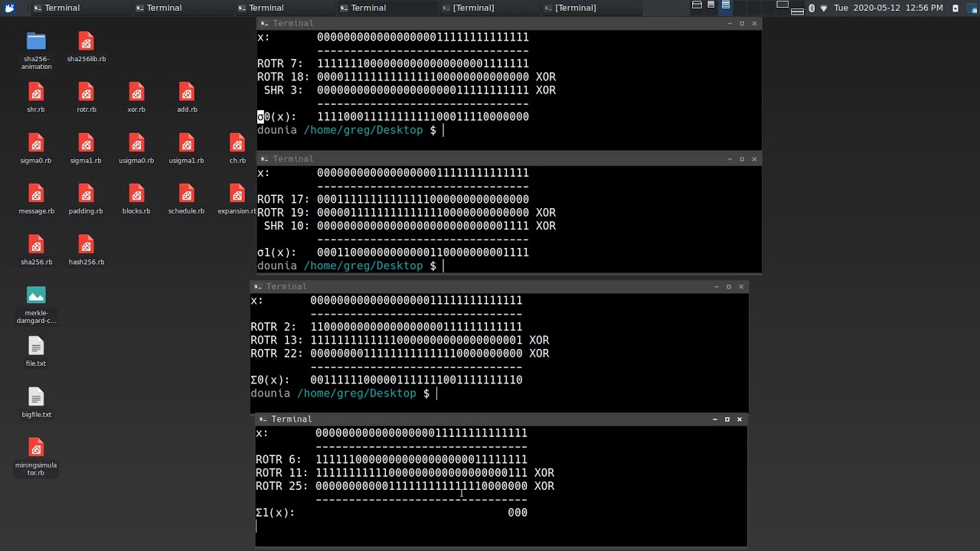Click 'ROTR 22:' text in Σ0 terminal
The height and width of the screenshot is (551, 980).
[276, 354]
